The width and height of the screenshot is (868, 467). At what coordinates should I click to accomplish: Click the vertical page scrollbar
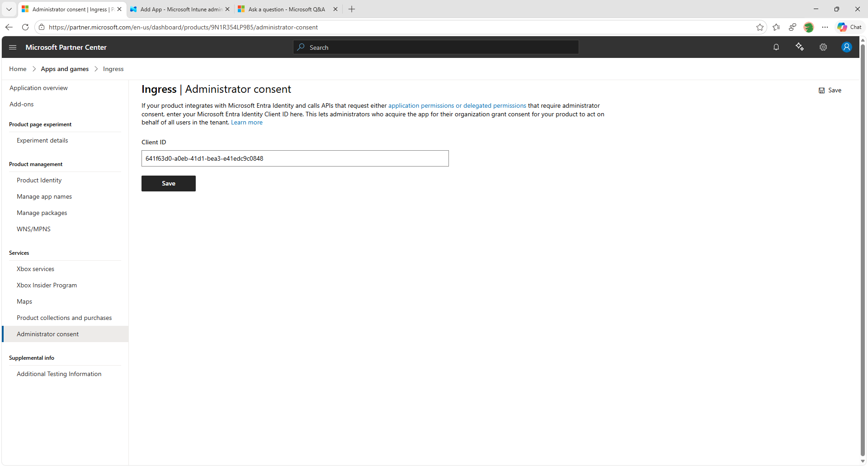(863, 250)
